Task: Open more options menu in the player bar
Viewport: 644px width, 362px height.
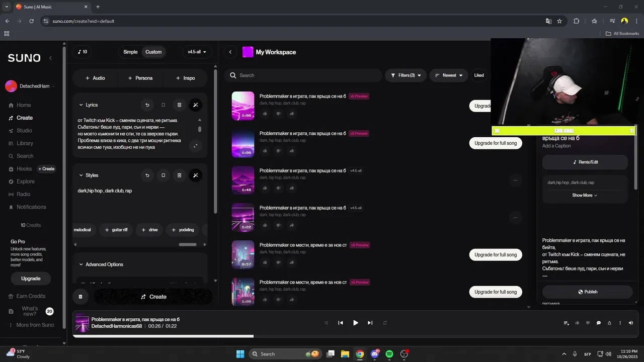Action: coord(620,323)
